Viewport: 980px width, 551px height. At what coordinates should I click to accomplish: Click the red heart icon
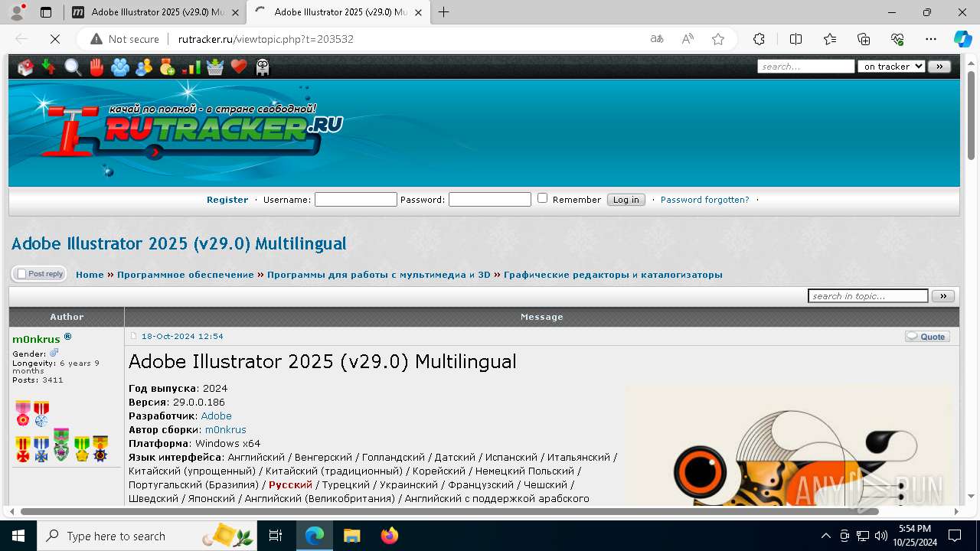(239, 67)
